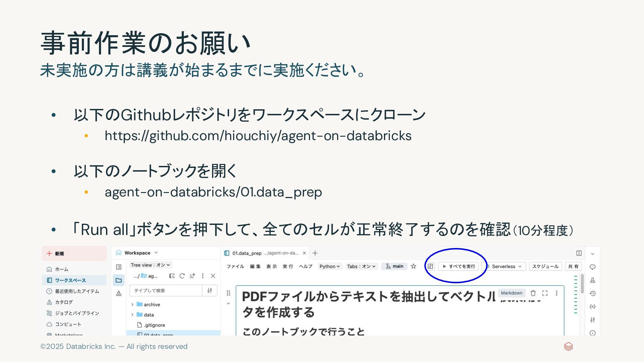Click the refresh icon in the file browser
The image size is (644, 362).
pos(182,276)
